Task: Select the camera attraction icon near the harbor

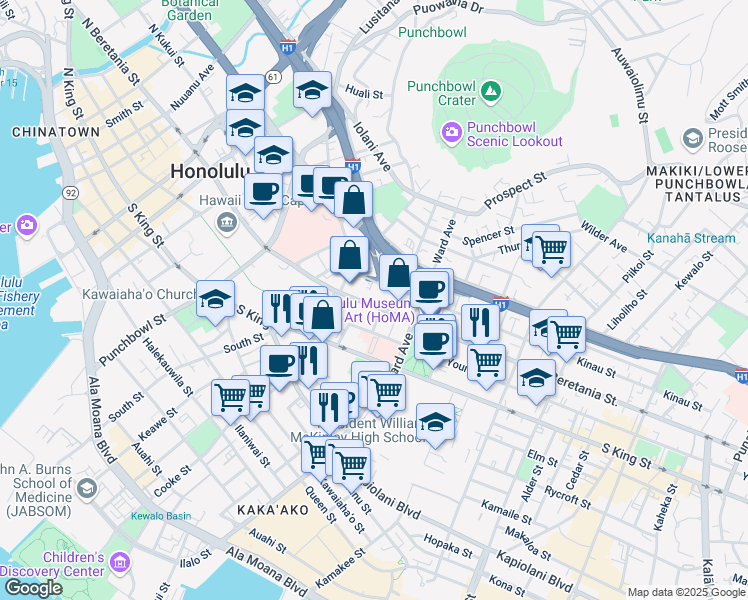Action: pos(27,224)
